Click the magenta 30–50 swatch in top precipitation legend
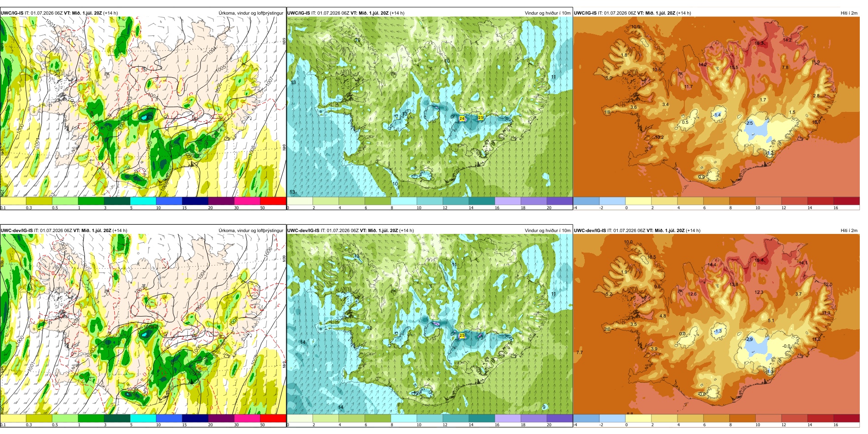 (247, 201)
